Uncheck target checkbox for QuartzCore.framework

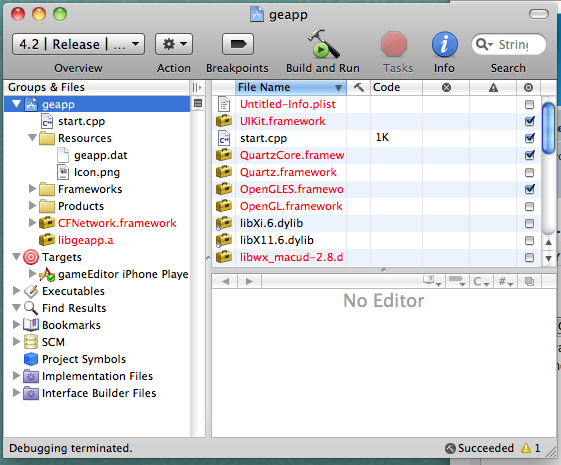(530, 155)
